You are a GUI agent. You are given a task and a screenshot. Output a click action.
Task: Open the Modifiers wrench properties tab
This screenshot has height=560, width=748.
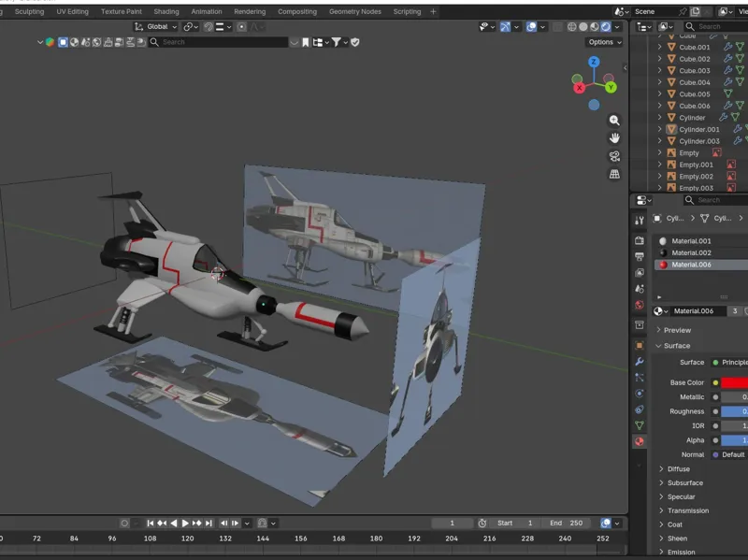click(640, 361)
